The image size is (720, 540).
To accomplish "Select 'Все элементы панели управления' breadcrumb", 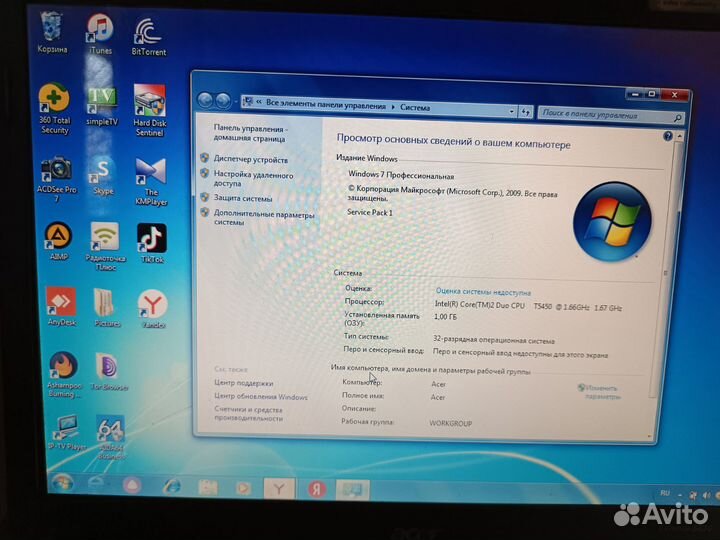I will tap(326, 105).
